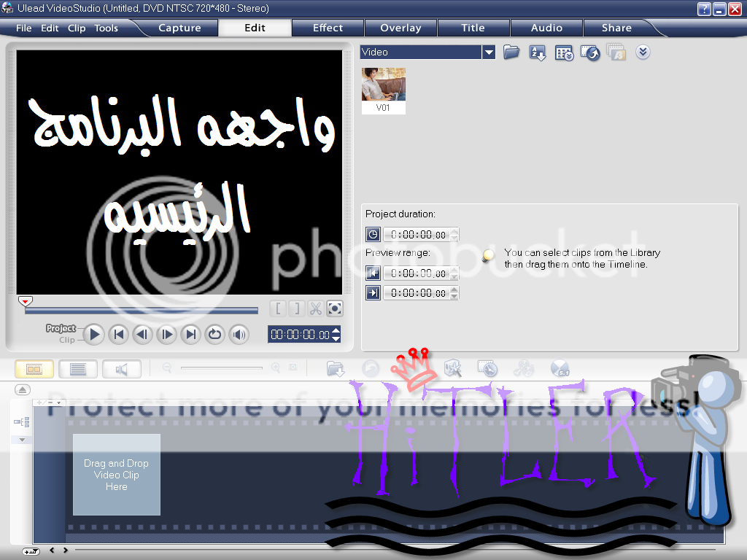This screenshot has height=560, width=747.
Task: Switch to Timeline View
Action: (x=77, y=369)
